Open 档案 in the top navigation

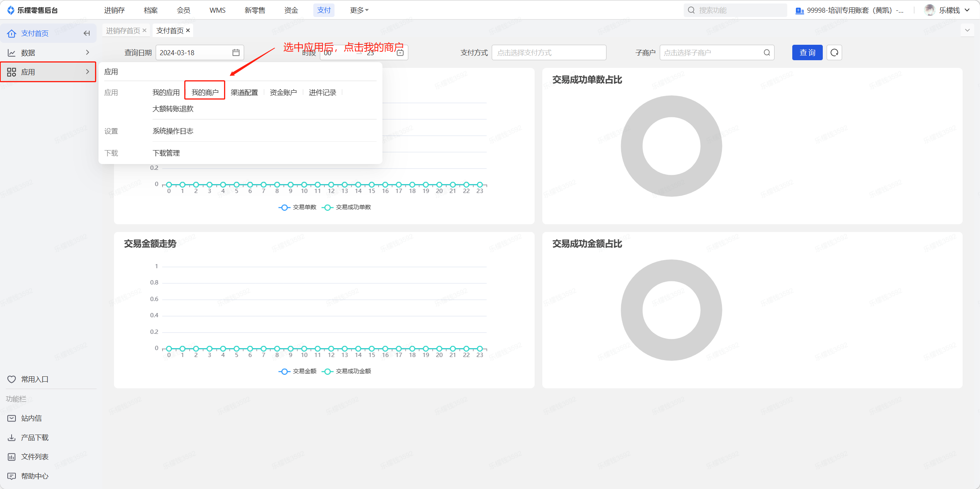(151, 10)
